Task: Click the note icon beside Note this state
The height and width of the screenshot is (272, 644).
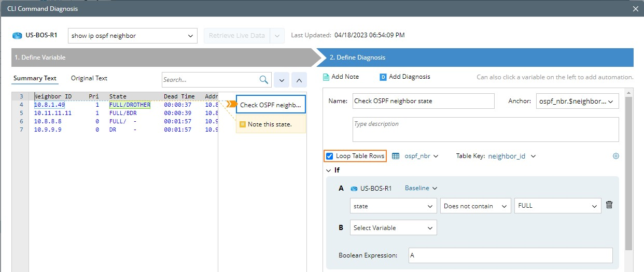Action: (242, 124)
